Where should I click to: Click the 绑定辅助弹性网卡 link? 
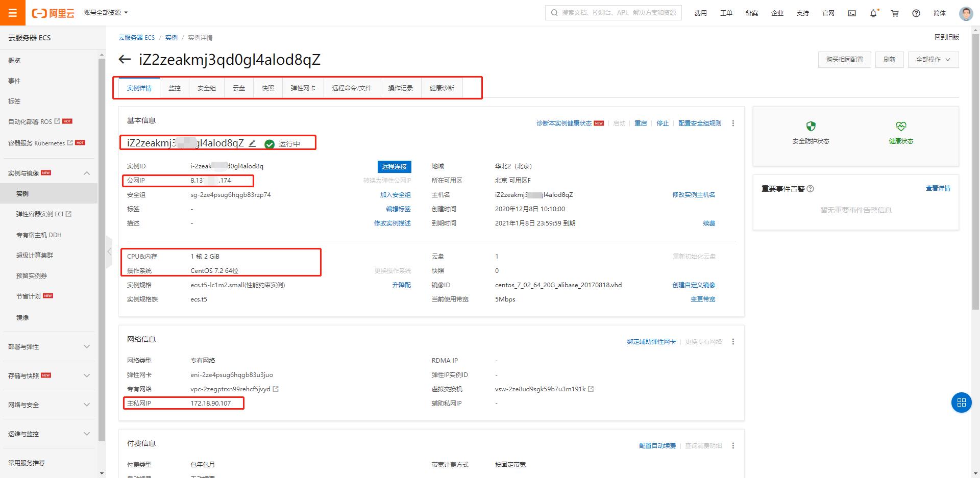(x=651, y=342)
